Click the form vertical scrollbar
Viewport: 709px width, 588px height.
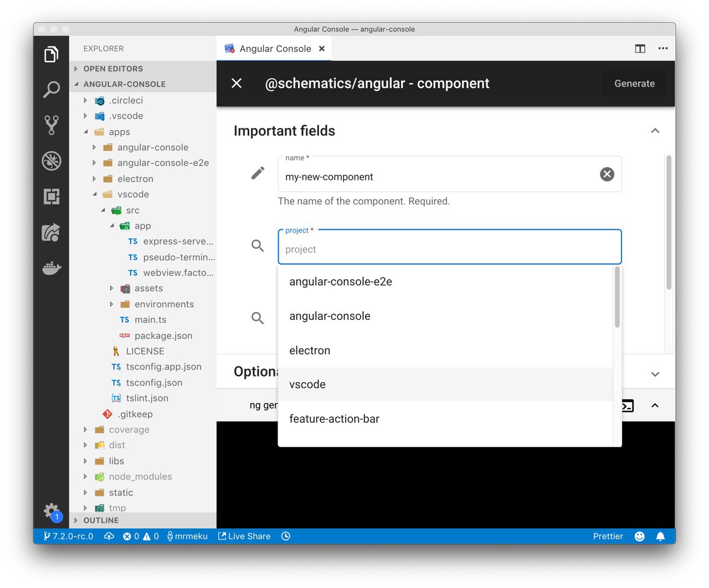tap(669, 223)
